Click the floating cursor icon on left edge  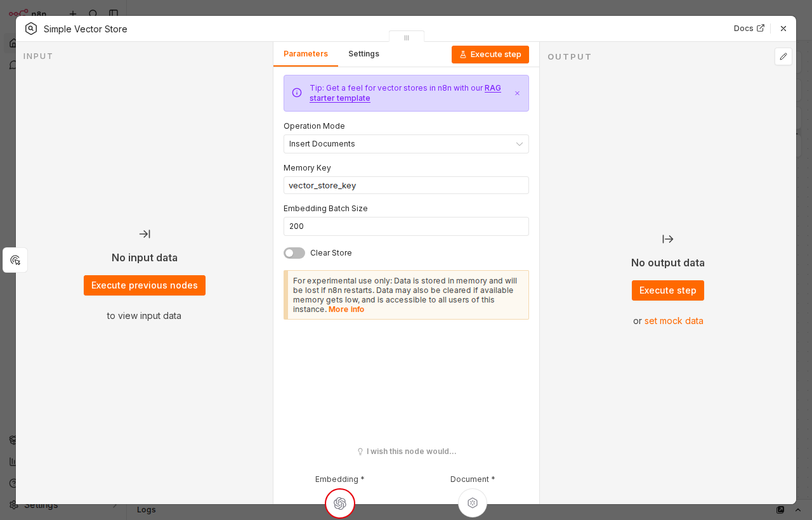[15, 260]
